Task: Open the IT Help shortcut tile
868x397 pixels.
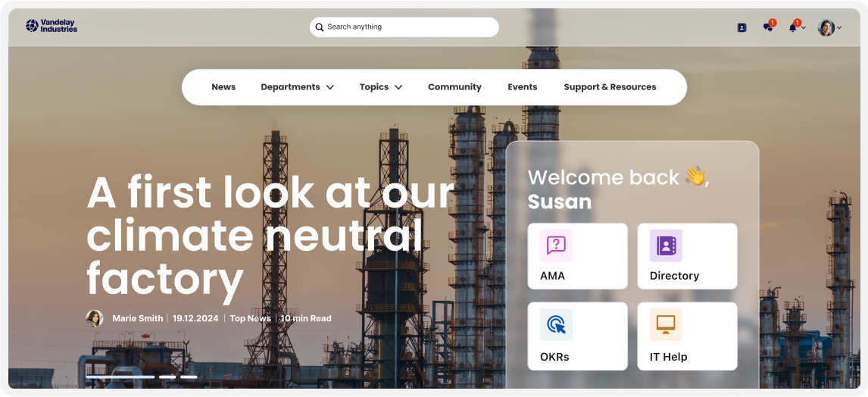Action: 687,336
